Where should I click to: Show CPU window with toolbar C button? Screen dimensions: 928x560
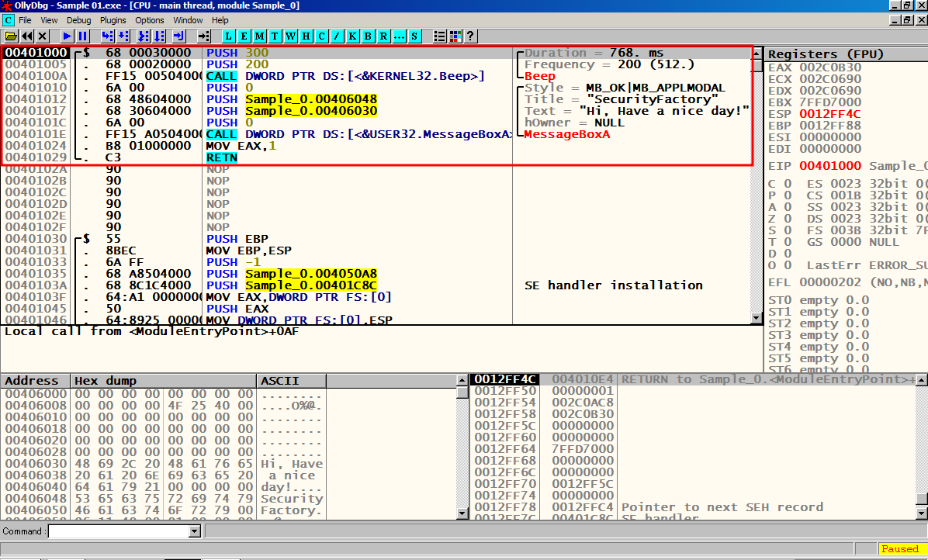point(321,36)
